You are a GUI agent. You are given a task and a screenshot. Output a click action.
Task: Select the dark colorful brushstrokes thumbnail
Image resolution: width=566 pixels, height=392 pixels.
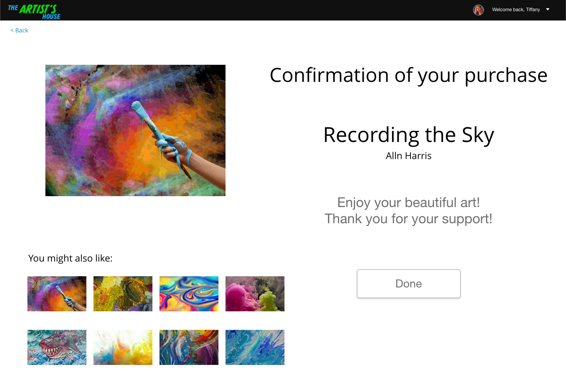(x=189, y=347)
